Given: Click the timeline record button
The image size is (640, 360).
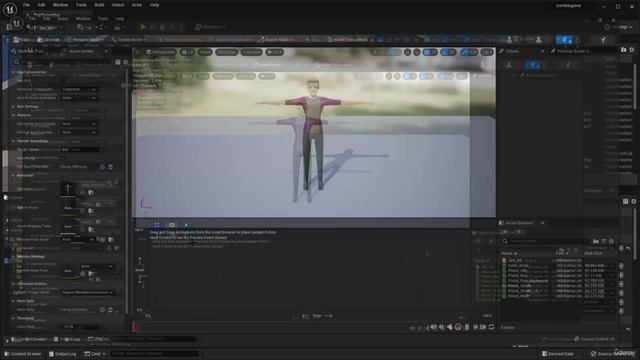Looking at the screenshot, I should (458, 327).
